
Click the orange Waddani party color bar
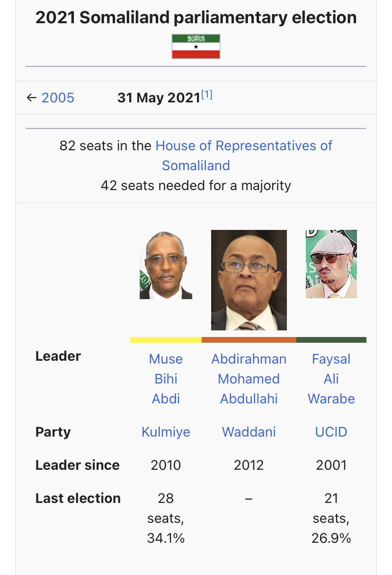[249, 339]
